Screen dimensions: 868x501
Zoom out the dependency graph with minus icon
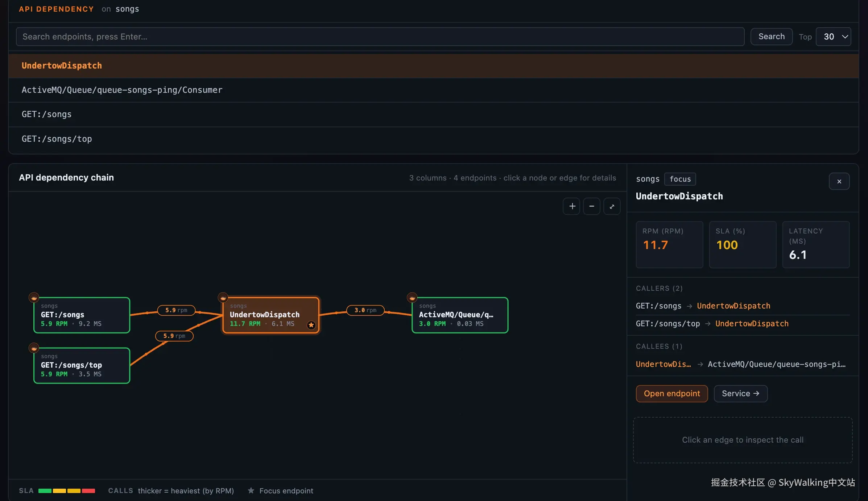click(592, 206)
